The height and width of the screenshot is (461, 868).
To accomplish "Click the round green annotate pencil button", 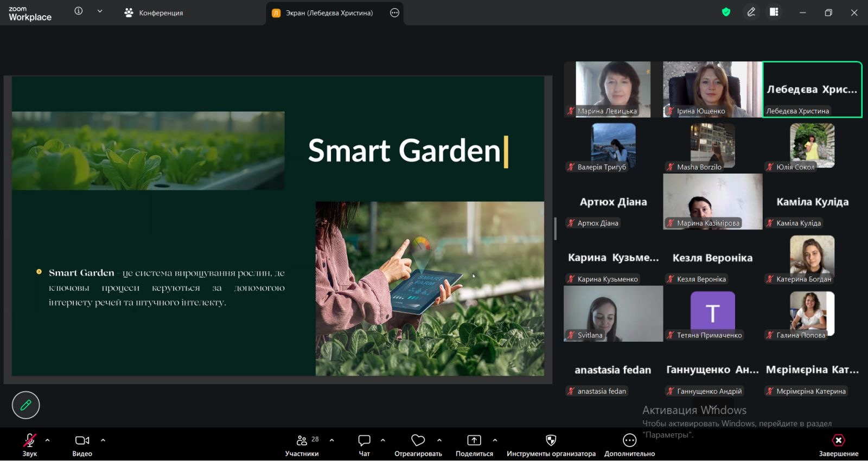I will coord(25,405).
